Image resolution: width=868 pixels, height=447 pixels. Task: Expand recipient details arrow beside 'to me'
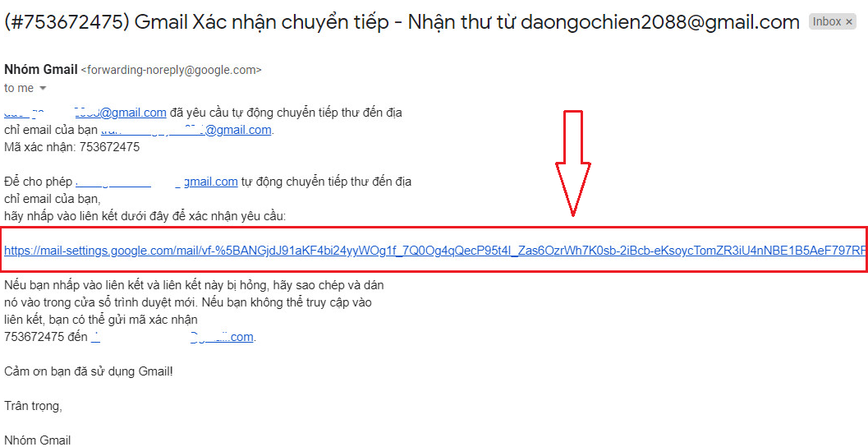43,89
